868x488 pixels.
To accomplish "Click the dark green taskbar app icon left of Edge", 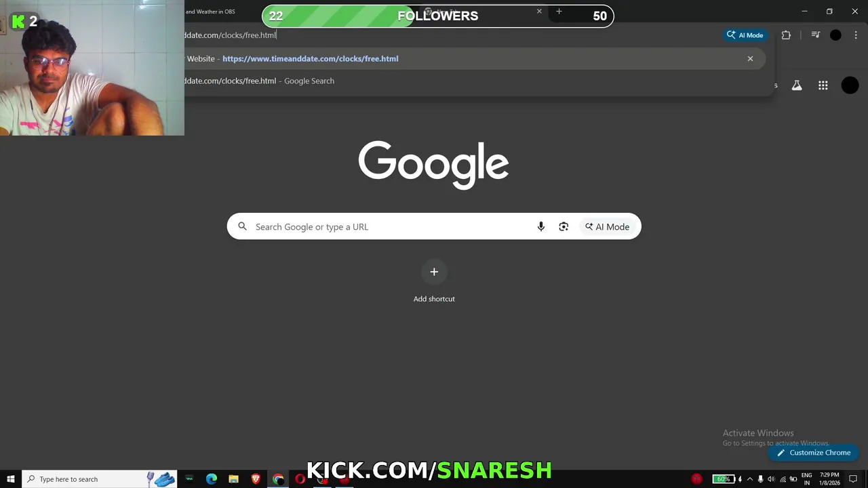I will 189,479.
